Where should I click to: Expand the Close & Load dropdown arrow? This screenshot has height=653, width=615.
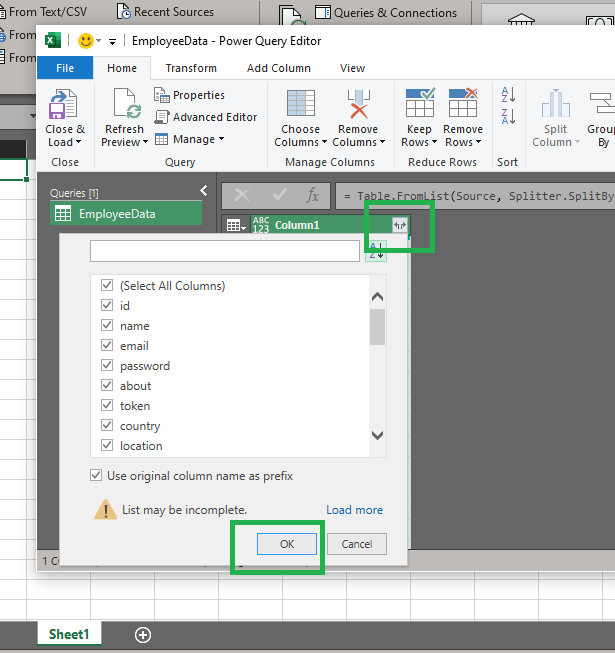pyautogui.click(x=78, y=142)
